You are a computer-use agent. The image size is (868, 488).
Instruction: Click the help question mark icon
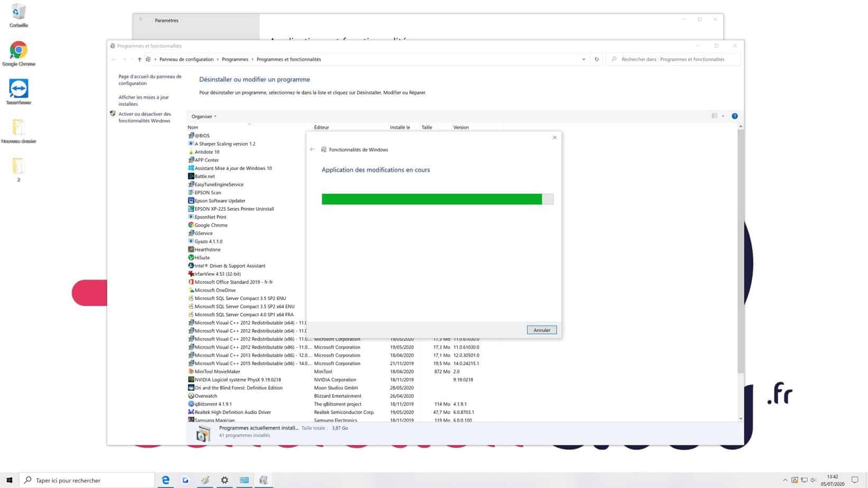[734, 116]
